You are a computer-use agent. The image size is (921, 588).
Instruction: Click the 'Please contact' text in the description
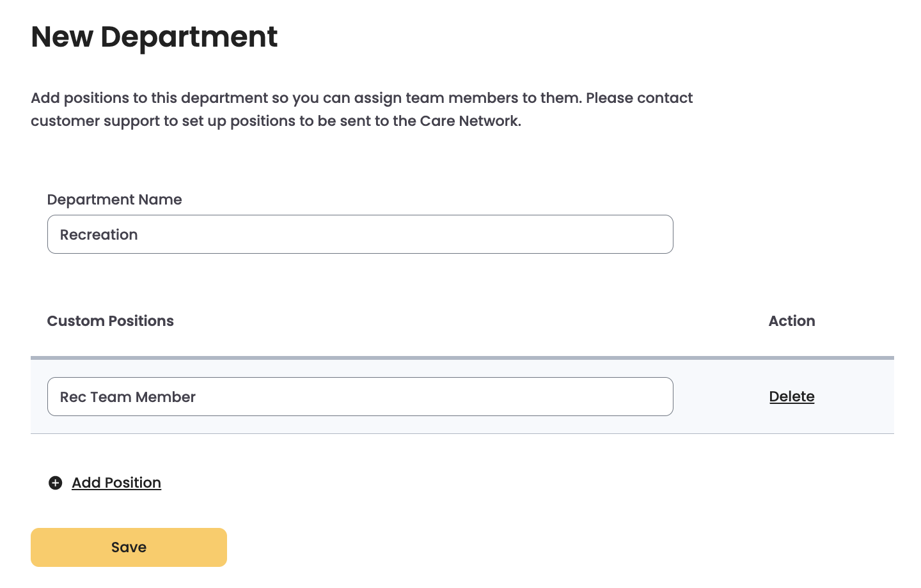(639, 98)
